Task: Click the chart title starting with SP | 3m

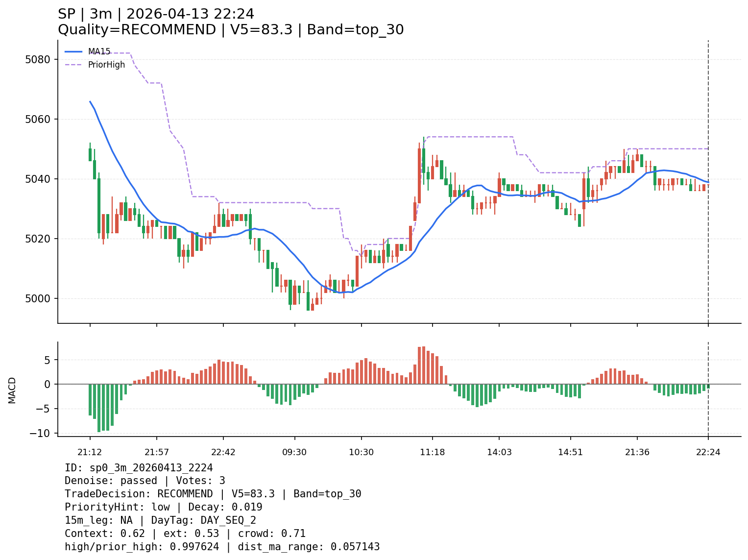Action: pyautogui.click(x=156, y=14)
